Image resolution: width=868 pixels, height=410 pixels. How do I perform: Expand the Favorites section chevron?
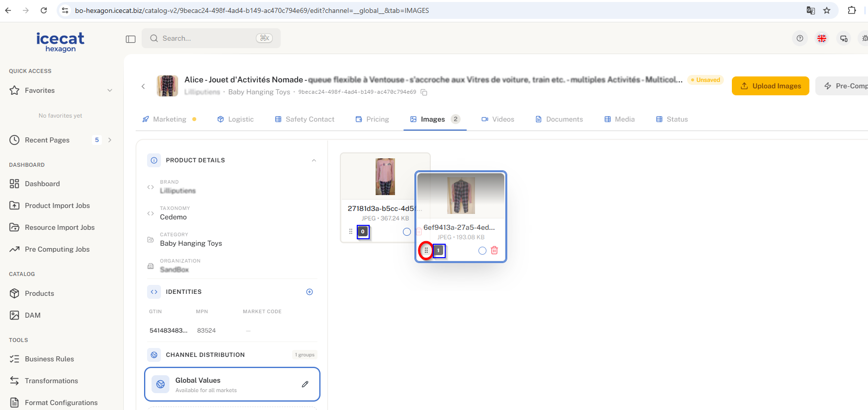[x=110, y=90]
